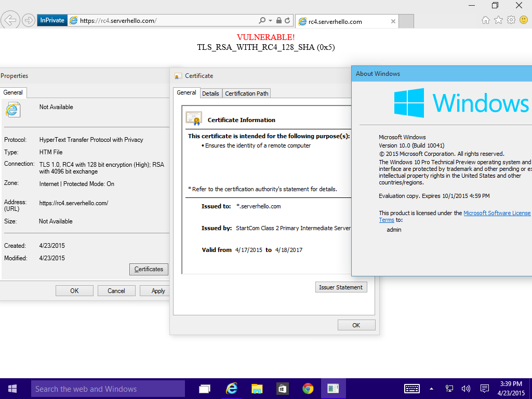
Task: Click the Terms link in About Windows
Action: 387,220
